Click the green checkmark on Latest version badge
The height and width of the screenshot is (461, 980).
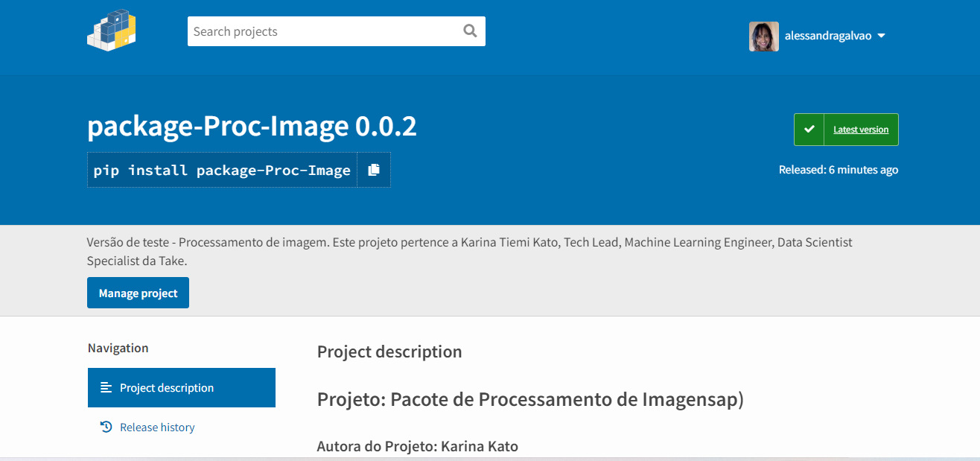pyautogui.click(x=809, y=129)
